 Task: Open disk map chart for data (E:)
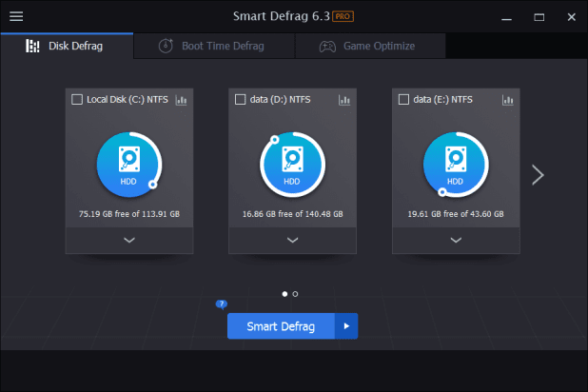pos(508,100)
